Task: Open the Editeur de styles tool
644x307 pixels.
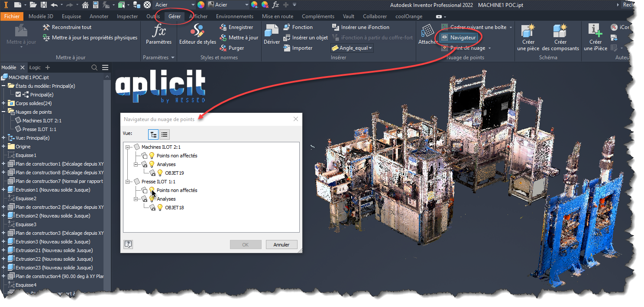Action: click(x=197, y=32)
